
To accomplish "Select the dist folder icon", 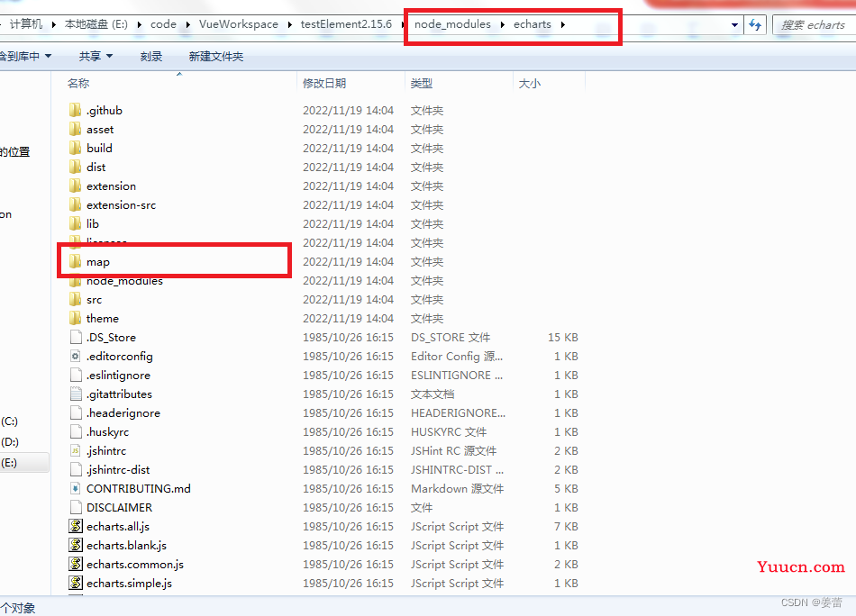I will coord(76,167).
